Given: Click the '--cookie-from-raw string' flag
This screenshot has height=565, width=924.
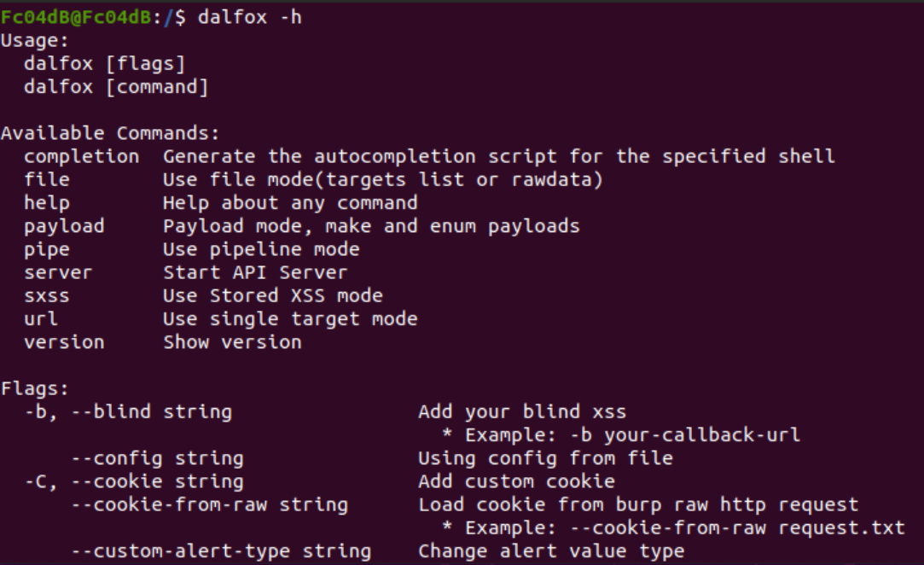Looking at the screenshot, I should pos(209,504).
